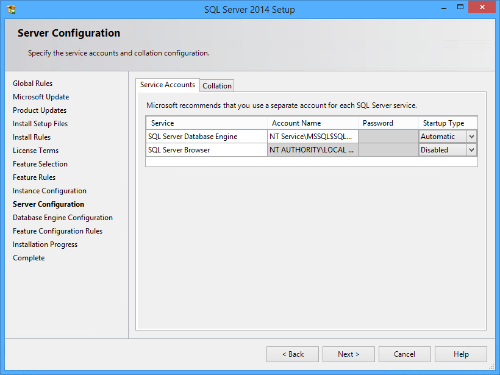
Task: Click the Complete step
Action: tap(29, 258)
